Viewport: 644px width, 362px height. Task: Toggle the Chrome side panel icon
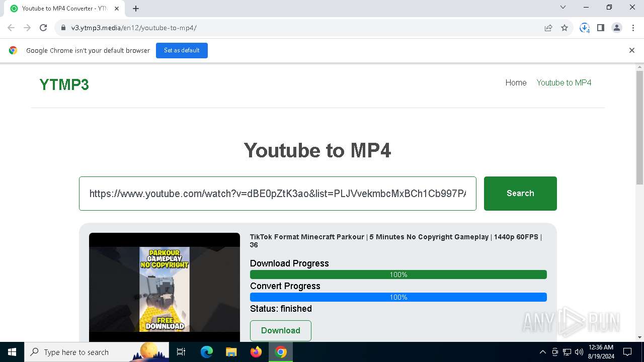[601, 28]
